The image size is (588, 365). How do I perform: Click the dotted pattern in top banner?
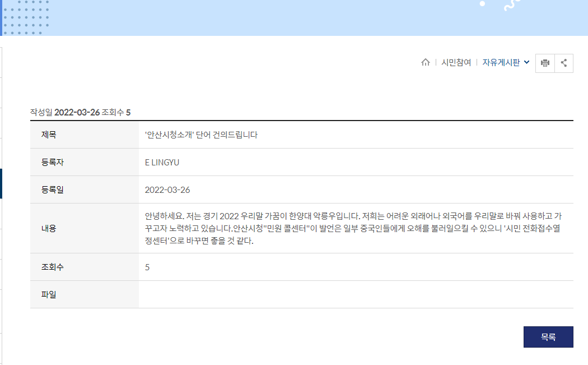[x=26, y=17]
